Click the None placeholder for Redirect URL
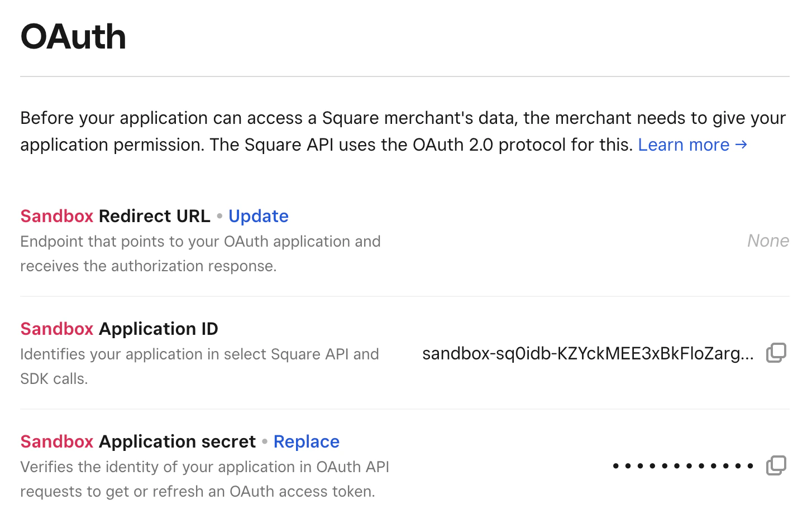Screen dimensions: 812x519 (768, 241)
